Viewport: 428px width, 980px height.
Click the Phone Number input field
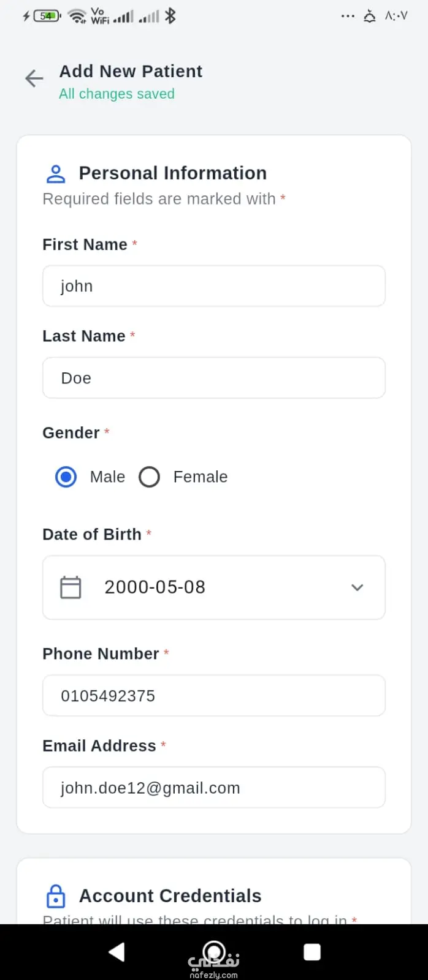point(214,696)
